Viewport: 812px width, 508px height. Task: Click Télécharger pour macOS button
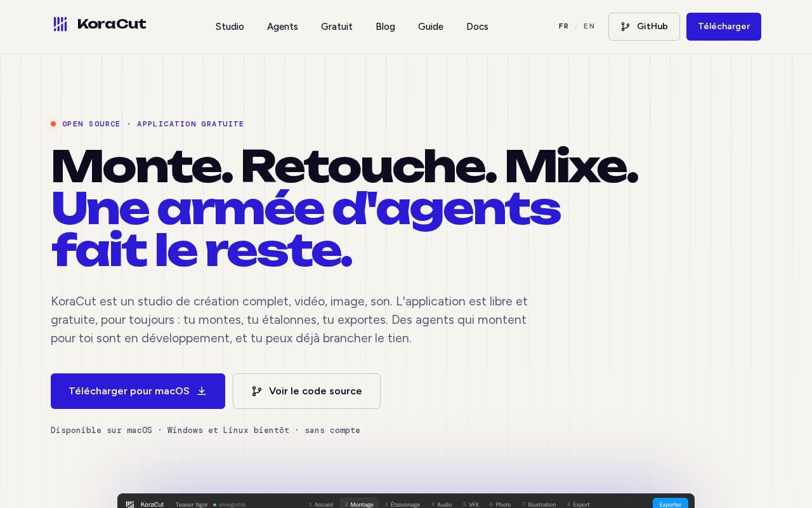138,391
